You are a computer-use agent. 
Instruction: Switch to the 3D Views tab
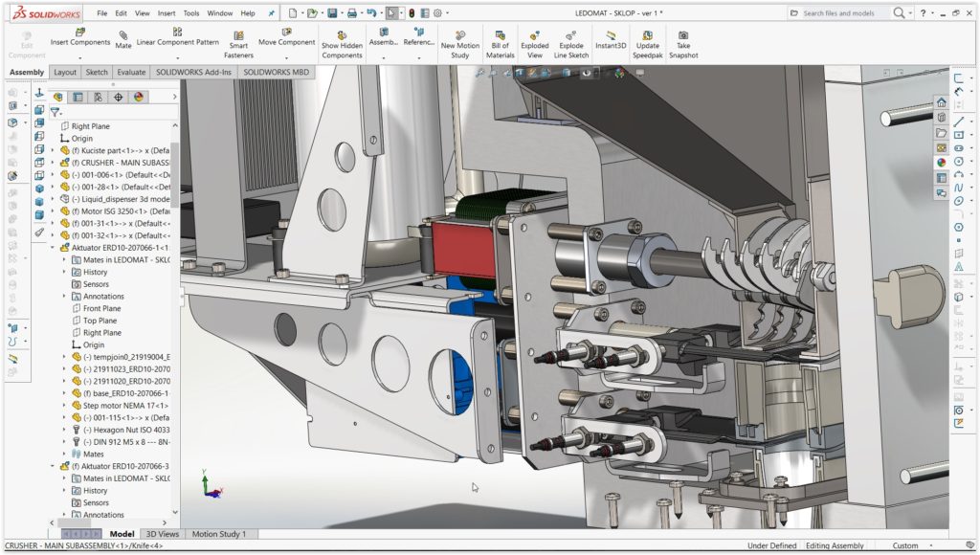(x=162, y=534)
